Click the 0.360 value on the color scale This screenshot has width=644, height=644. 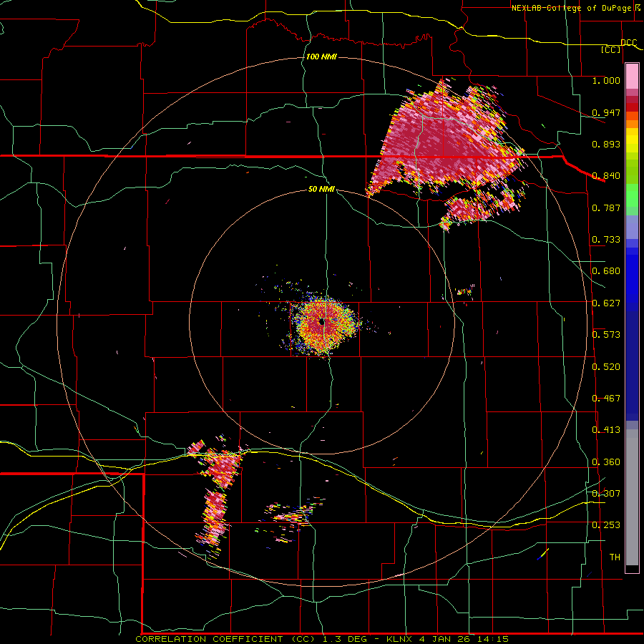tap(606, 462)
